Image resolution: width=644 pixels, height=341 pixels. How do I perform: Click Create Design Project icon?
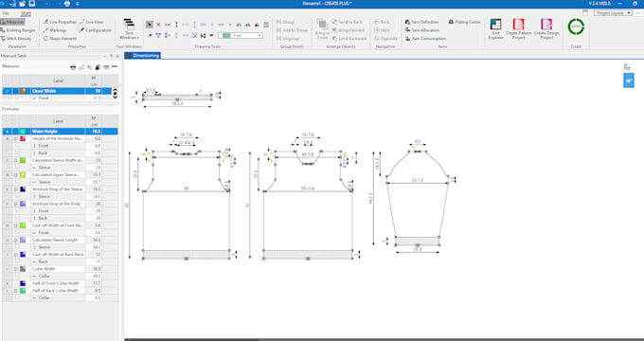[546, 29]
